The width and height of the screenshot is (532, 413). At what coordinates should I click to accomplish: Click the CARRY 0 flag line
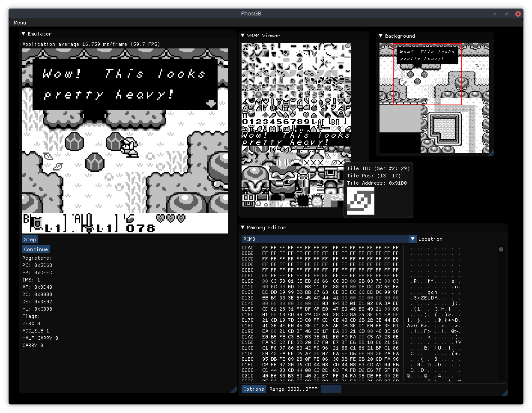pos(33,346)
